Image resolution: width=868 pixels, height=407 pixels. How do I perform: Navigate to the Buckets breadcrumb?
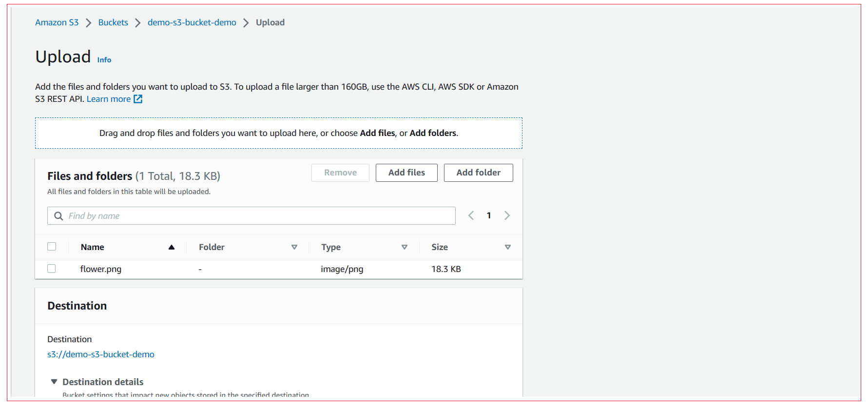113,22
